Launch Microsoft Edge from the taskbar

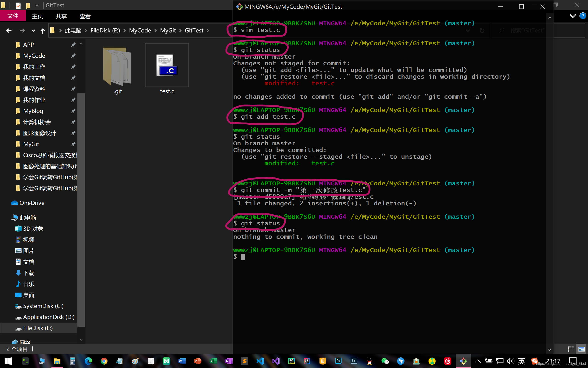click(x=88, y=361)
